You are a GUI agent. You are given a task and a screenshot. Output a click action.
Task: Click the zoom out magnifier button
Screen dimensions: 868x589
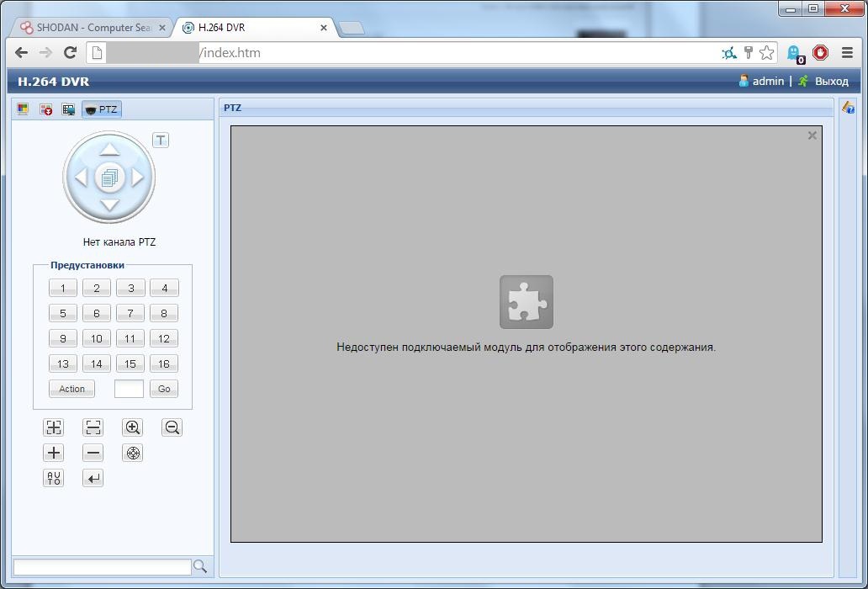[172, 427]
